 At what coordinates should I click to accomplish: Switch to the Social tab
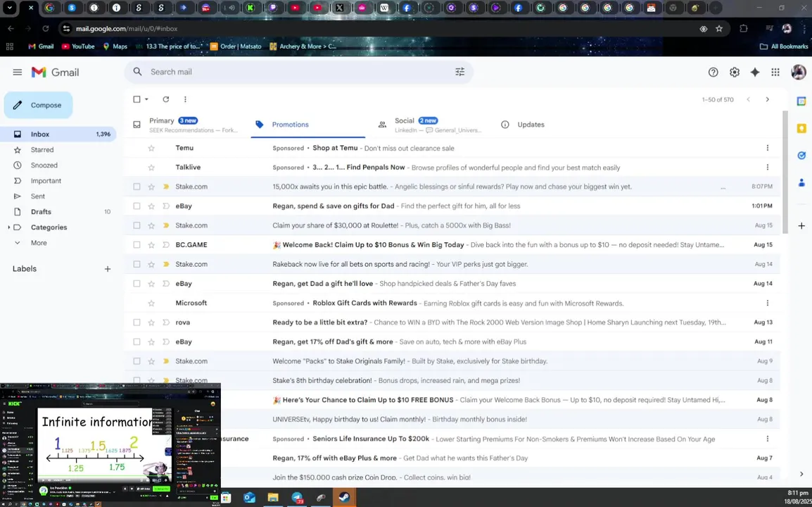(433, 125)
